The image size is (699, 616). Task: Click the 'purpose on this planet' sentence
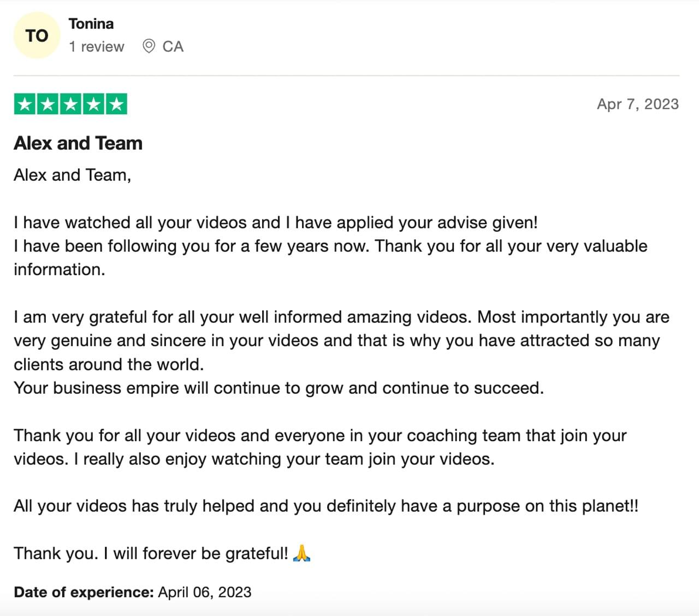coord(326,506)
